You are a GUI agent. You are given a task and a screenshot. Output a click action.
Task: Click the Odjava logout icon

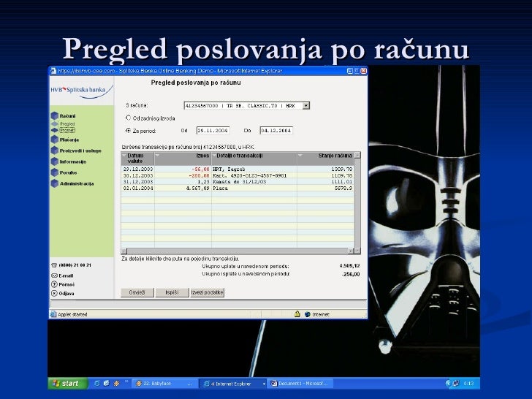[54, 293]
